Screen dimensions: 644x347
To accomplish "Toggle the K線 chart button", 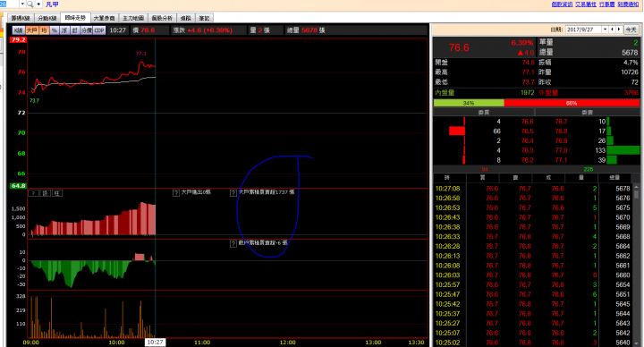I will (19, 30).
